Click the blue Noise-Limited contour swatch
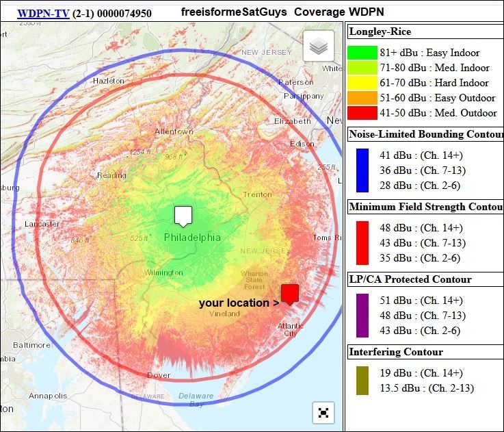Image resolution: width=504 pixels, height=432 pixels. click(x=362, y=170)
